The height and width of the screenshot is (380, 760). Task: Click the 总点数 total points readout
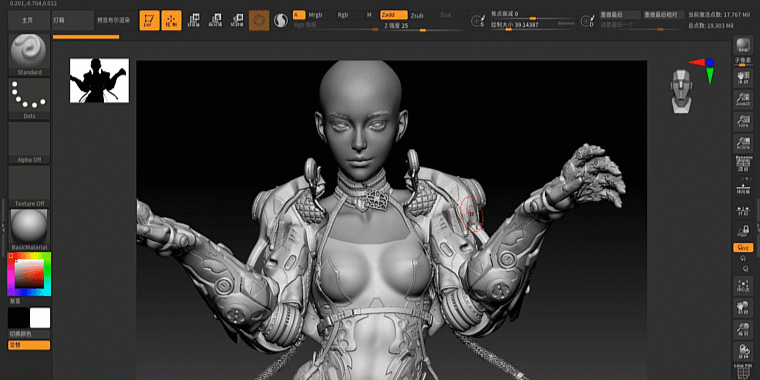[711, 25]
